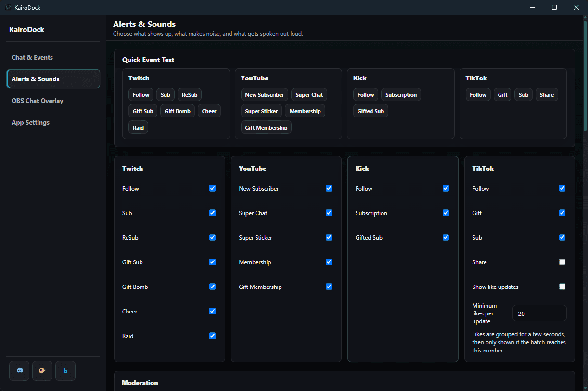Screen dimensions: 588x391
Task: Click the Moderation section heading
Action: (140, 383)
